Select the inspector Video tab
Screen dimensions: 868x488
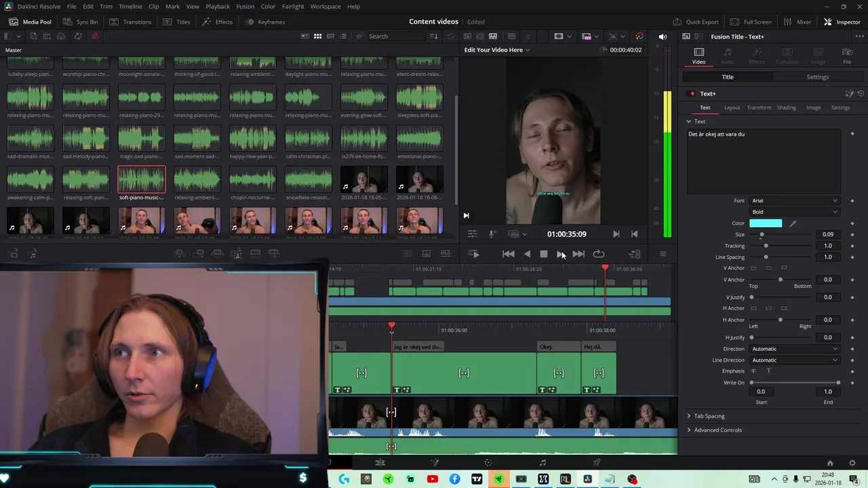pos(698,56)
